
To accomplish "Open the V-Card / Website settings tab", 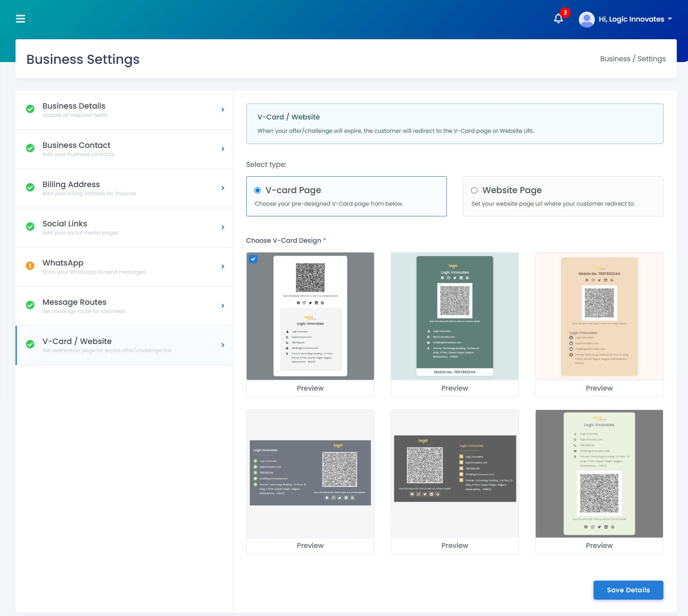I will 124,345.
